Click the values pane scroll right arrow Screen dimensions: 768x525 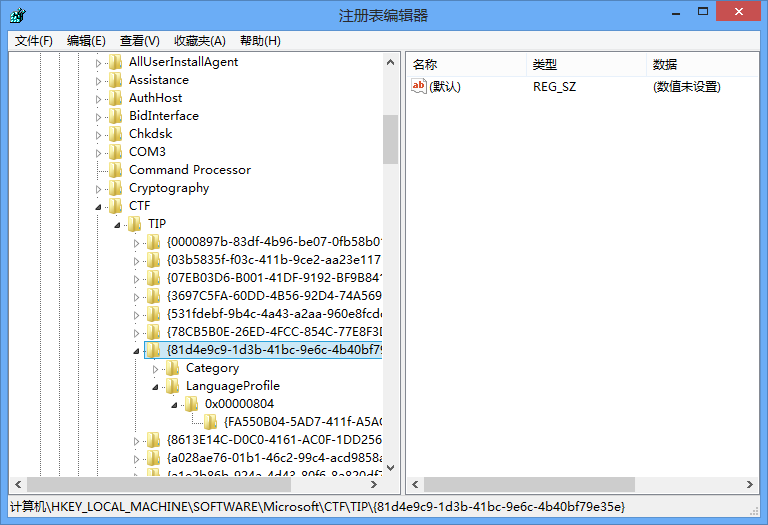[x=749, y=484]
